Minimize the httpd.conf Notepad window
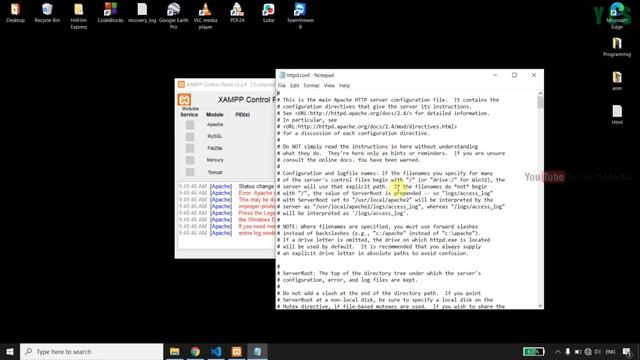 (x=495, y=75)
